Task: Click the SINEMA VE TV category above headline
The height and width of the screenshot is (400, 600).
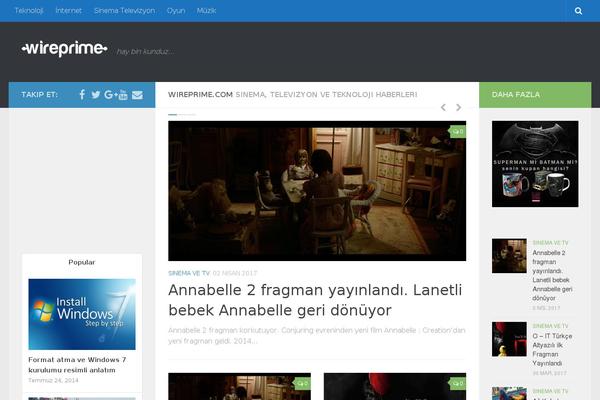Action: tap(189, 273)
